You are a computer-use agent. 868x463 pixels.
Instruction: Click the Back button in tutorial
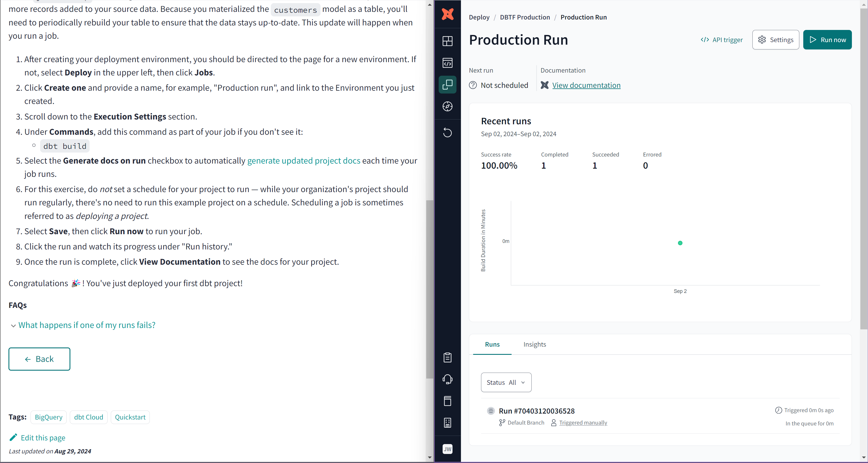[39, 359]
